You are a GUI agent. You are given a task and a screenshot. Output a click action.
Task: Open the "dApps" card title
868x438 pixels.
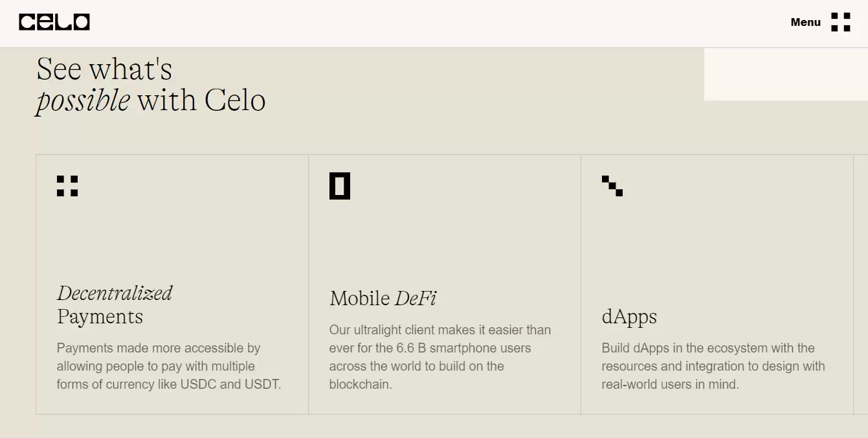coord(629,317)
